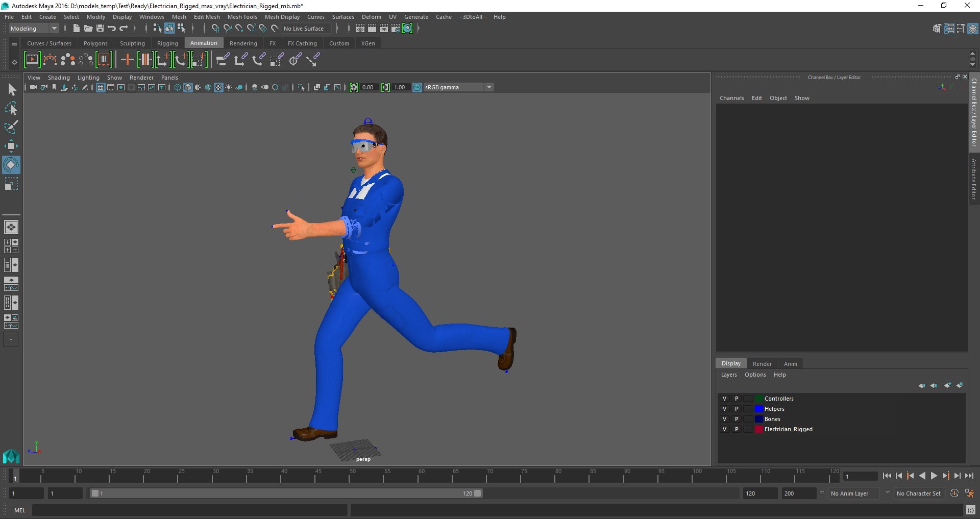Switch to the Polygons shelf tab
This screenshot has width=980, height=519.
click(x=95, y=43)
